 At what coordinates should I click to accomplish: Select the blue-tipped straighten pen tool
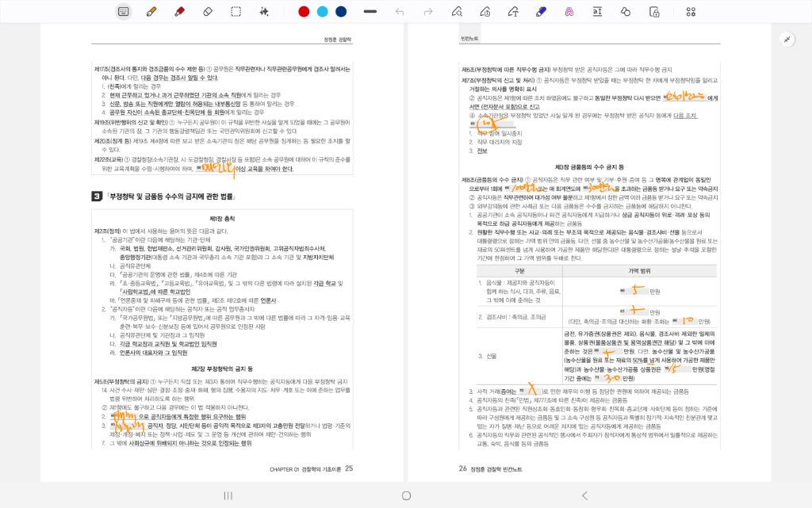542,12
